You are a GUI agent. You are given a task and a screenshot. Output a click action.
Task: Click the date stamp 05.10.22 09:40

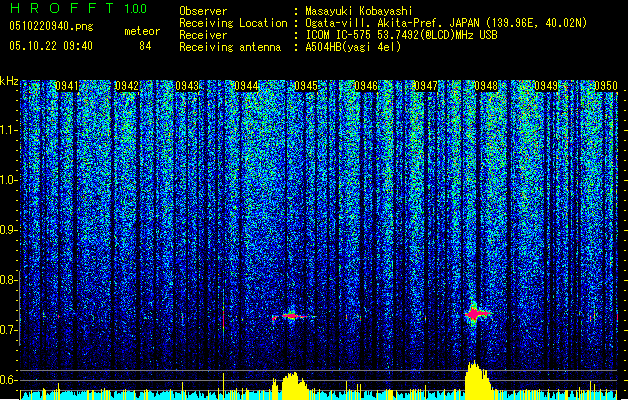click(51, 46)
